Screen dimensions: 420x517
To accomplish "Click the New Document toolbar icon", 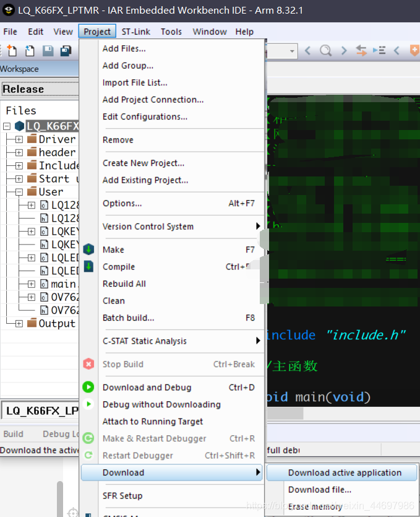I will click(12, 50).
